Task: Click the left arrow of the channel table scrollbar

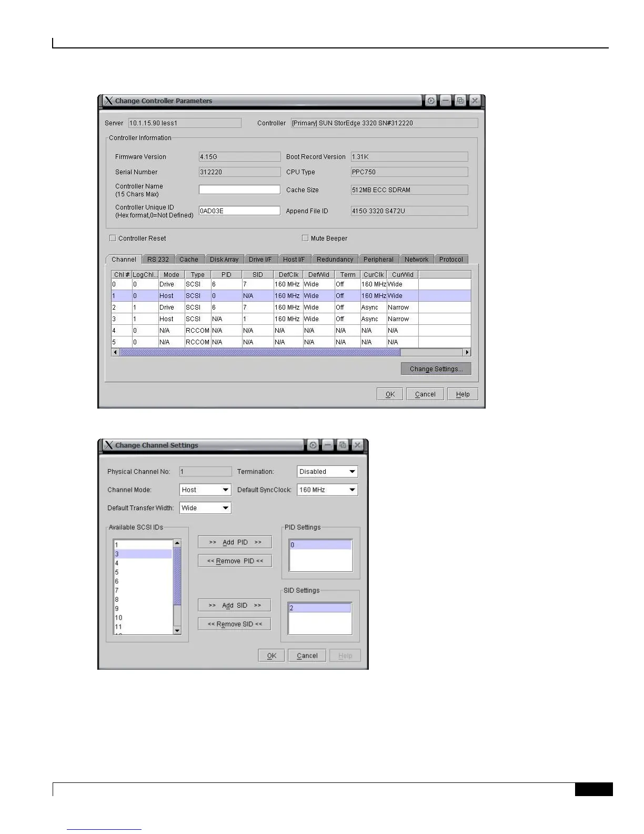Action: tap(116, 352)
